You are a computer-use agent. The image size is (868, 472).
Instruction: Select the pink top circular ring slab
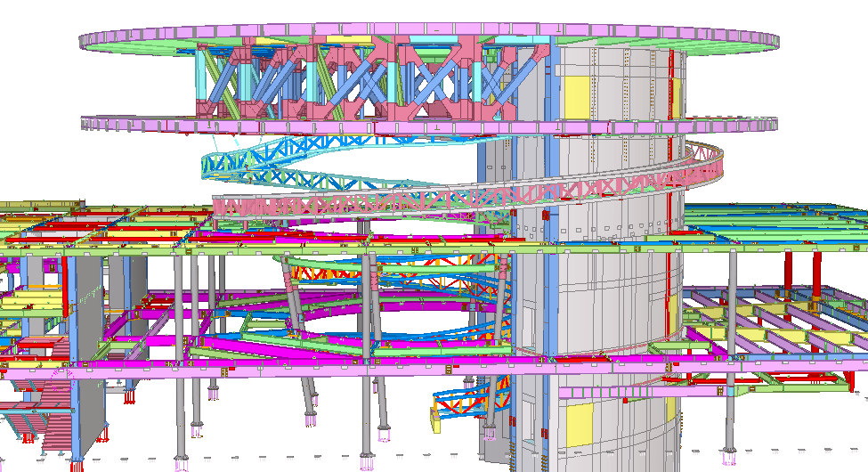pyautogui.click(x=427, y=35)
